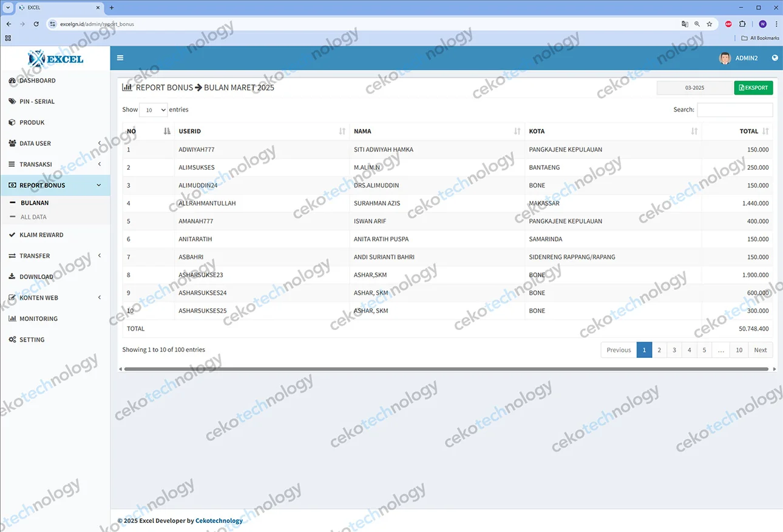Click the globe icon in top header
Screen dimensions: 783x532
pyautogui.click(x=775, y=58)
